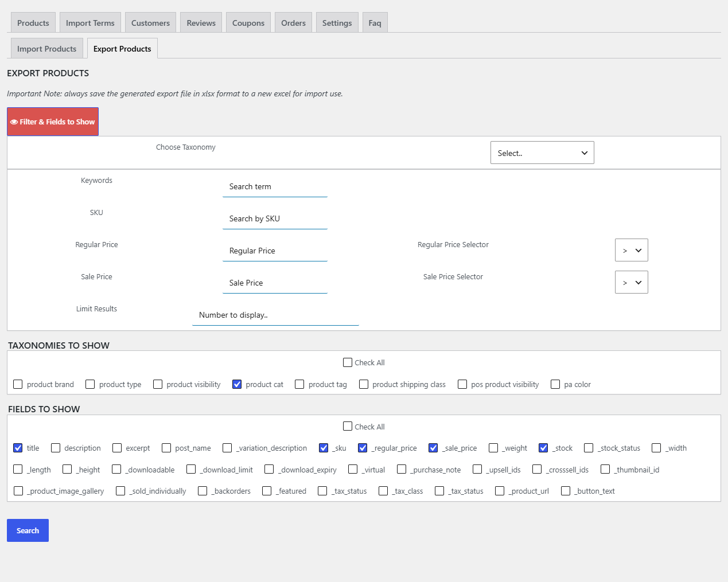The width and height of the screenshot is (728, 582).
Task: Enable the product brand checkbox
Action: tap(18, 384)
